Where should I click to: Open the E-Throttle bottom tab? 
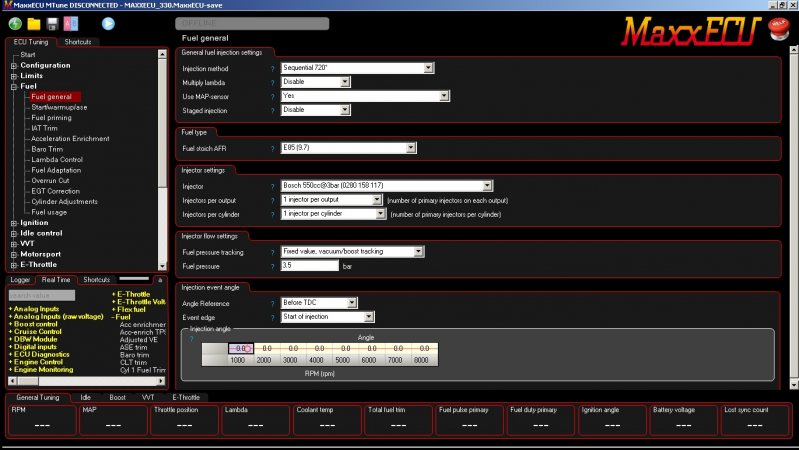pos(186,398)
